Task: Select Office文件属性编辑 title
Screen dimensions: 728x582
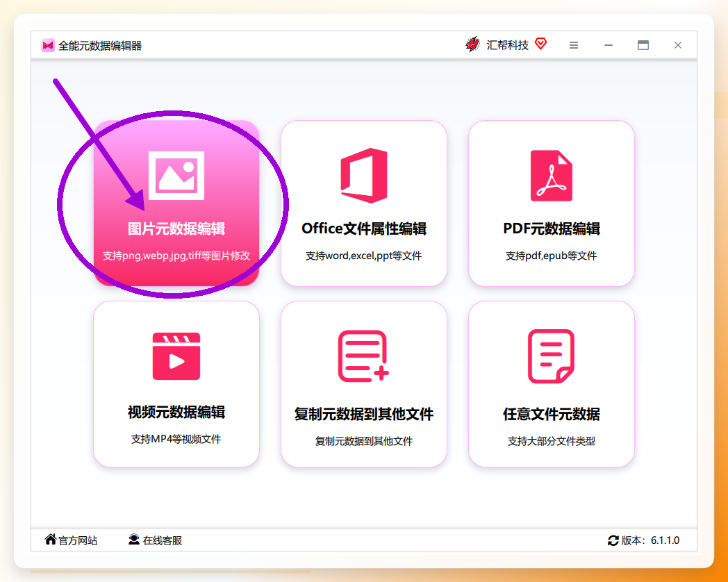Action: pyautogui.click(x=364, y=228)
